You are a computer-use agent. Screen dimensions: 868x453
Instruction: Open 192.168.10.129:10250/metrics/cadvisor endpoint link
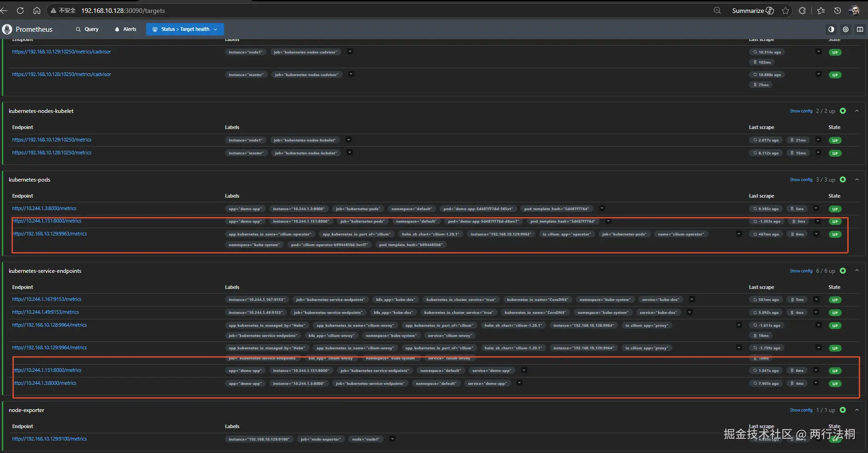click(x=61, y=52)
